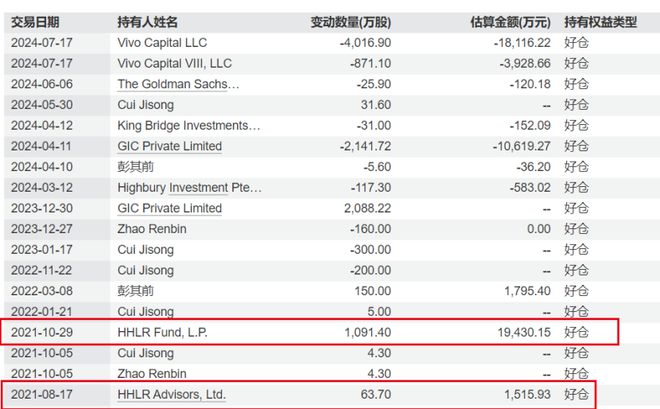Click the amount 19,430.15 cell

pos(524,332)
